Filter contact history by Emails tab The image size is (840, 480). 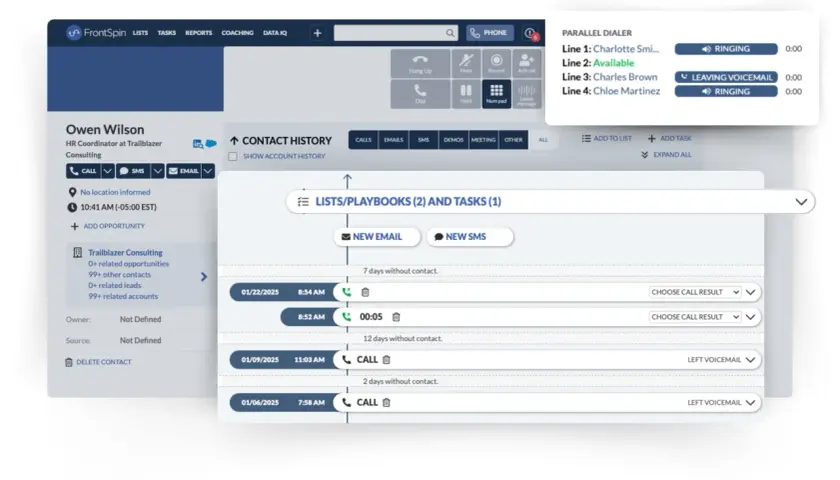[393, 140]
